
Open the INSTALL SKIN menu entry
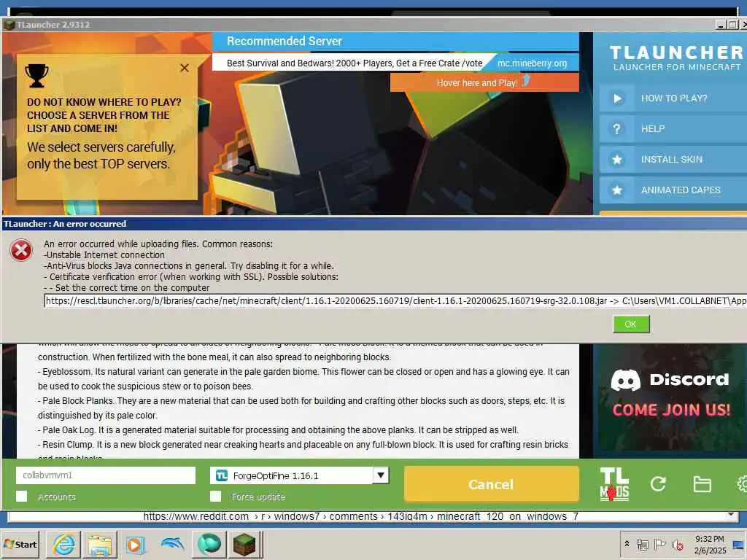(x=672, y=160)
